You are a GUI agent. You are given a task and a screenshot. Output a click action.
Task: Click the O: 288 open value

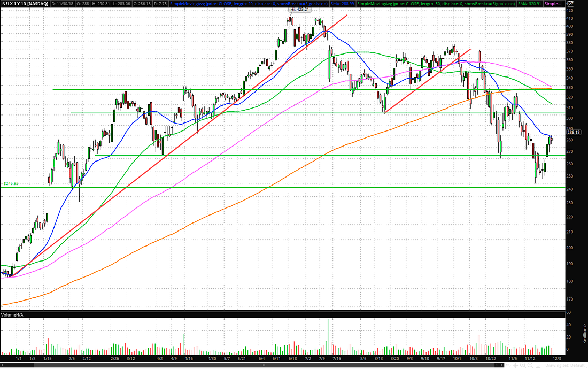point(83,3)
